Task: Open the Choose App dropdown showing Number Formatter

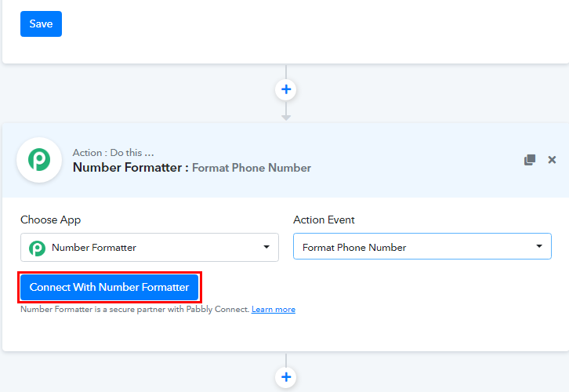Action: click(x=150, y=248)
